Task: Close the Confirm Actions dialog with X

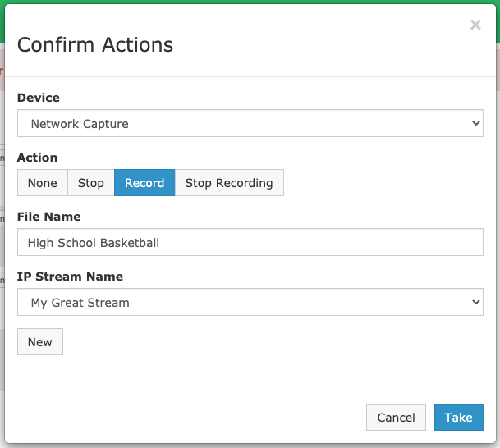Action: [x=475, y=25]
